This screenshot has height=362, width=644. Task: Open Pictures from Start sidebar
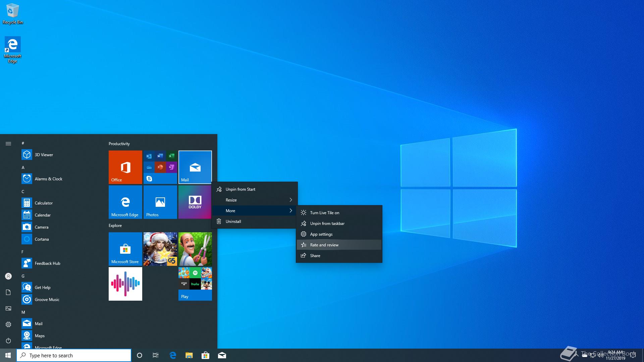(8, 308)
